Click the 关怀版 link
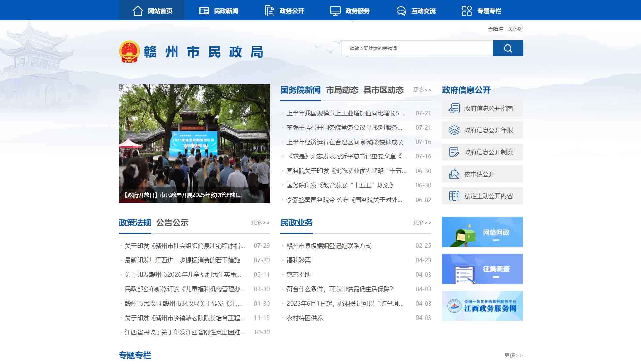Image resolution: width=641 pixels, height=364 pixels. click(x=515, y=29)
